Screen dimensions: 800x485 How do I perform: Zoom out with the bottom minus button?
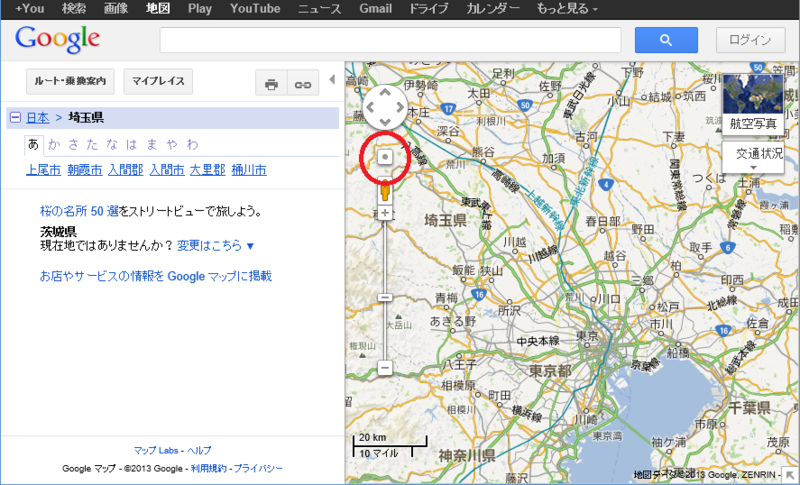(385, 367)
